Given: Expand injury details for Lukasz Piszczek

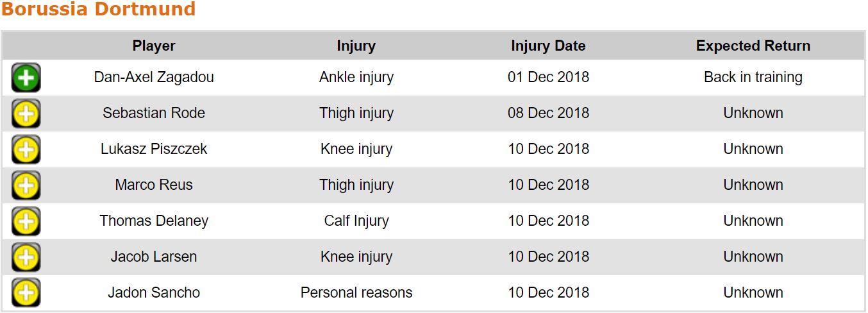Looking at the screenshot, I should pos(26,150).
